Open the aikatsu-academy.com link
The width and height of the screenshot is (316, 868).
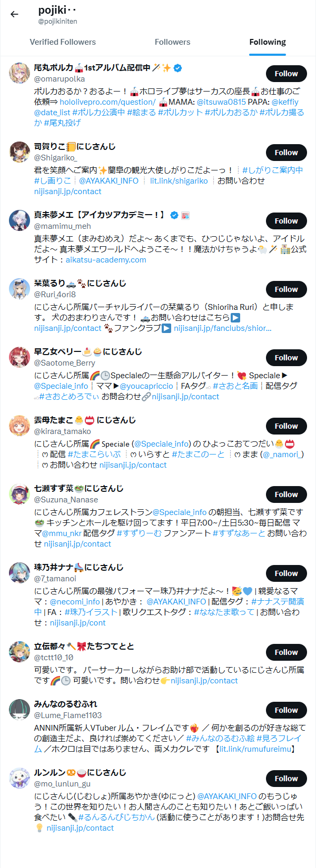pyautogui.click(x=106, y=260)
